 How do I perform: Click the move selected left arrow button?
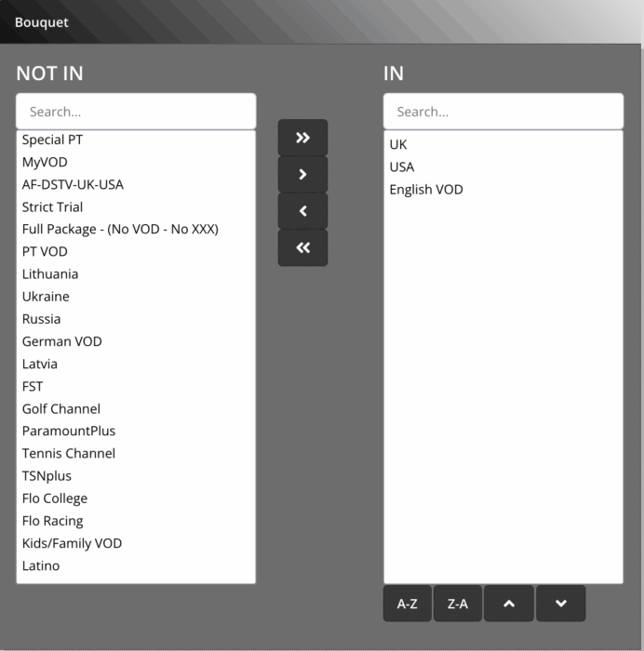[302, 211]
